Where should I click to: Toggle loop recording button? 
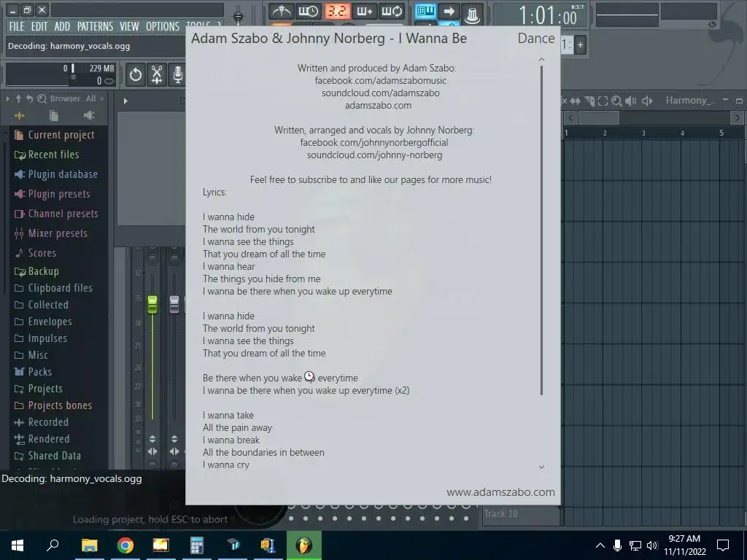(x=392, y=11)
